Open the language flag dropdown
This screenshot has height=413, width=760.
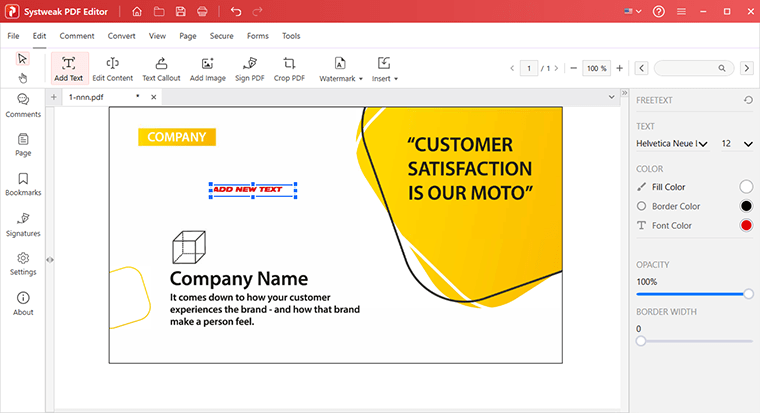[x=633, y=11]
